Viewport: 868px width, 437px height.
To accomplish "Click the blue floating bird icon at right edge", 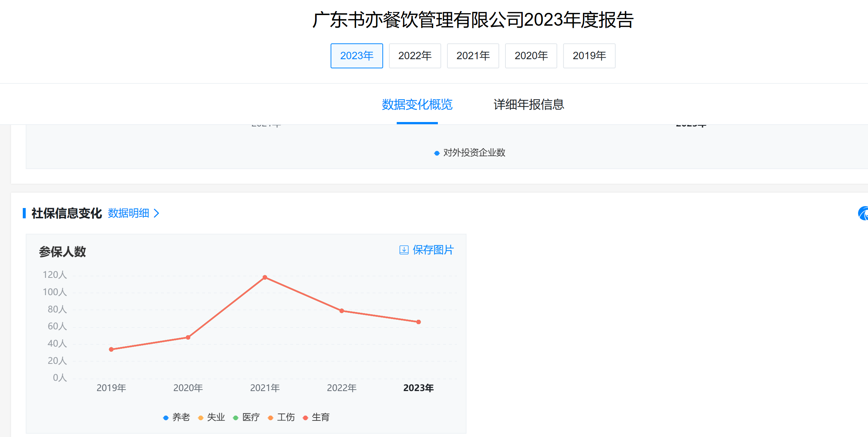I will point(863,214).
